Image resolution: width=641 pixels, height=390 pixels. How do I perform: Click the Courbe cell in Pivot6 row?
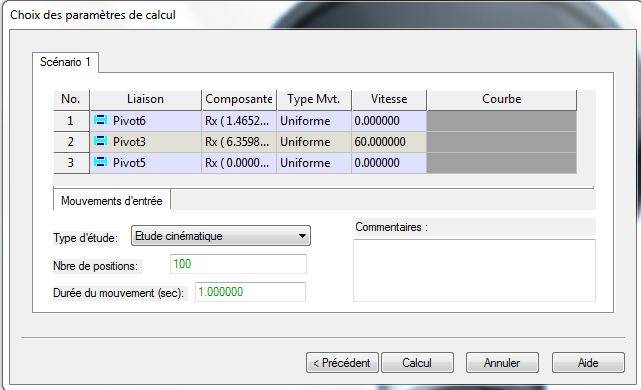click(x=502, y=121)
